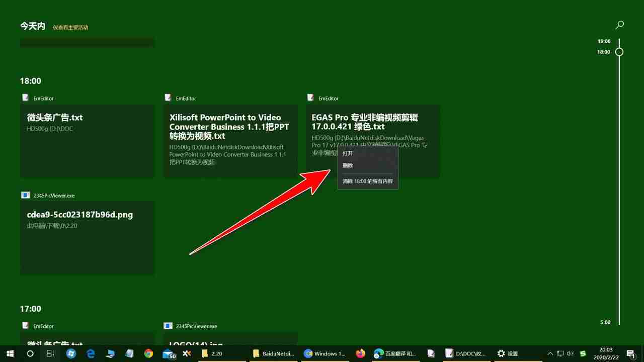
Task: Launch Google Chrome from the taskbar
Action: point(148,353)
